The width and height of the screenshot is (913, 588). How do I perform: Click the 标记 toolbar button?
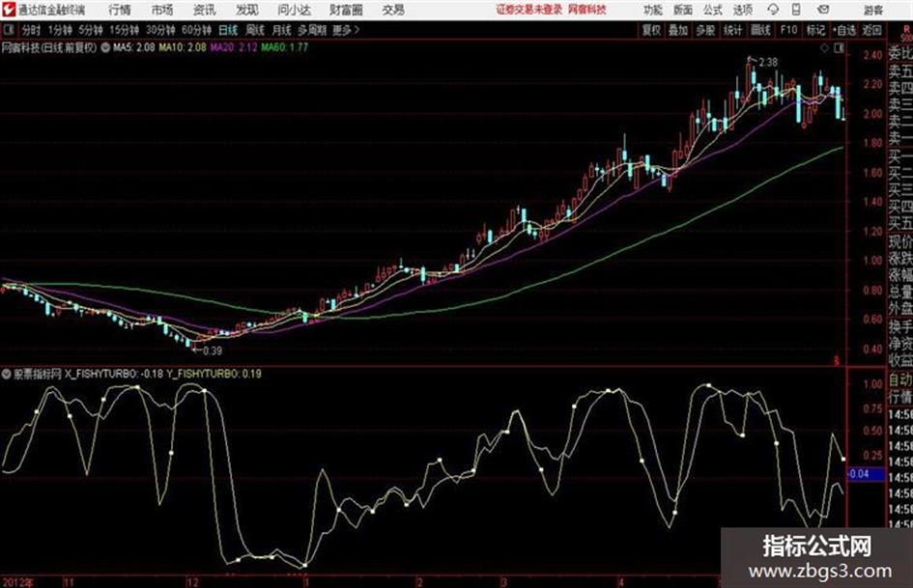[815, 30]
